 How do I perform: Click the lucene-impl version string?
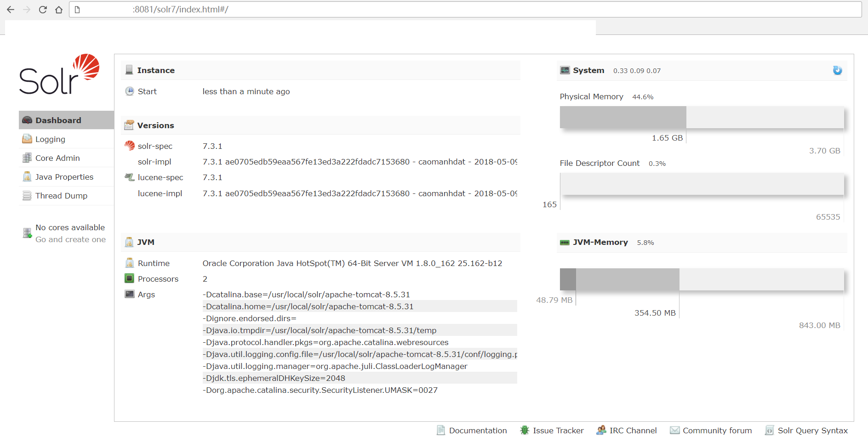(x=360, y=193)
